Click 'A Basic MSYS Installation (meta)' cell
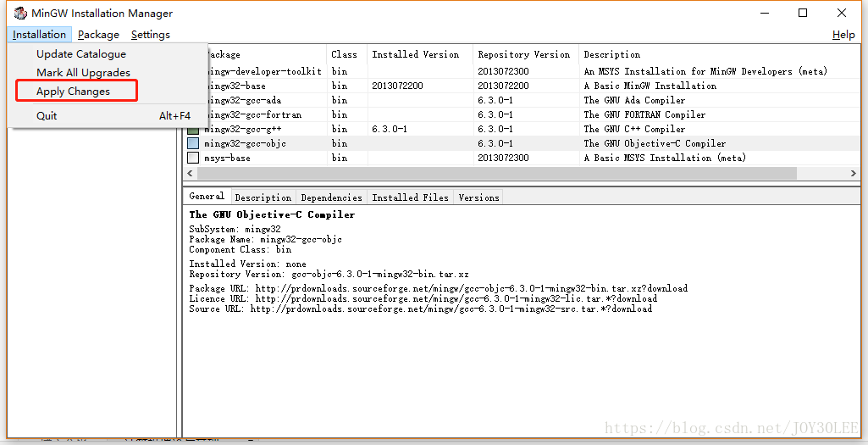This screenshot has width=868, height=445. pyautogui.click(x=665, y=158)
